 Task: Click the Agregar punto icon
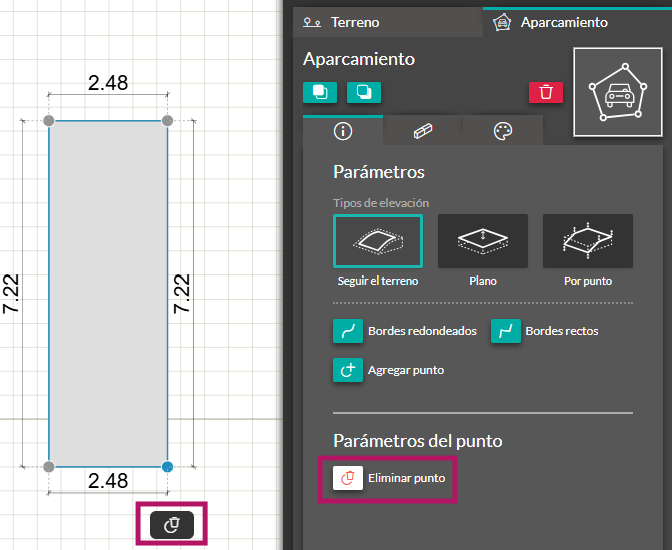(x=348, y=370)
